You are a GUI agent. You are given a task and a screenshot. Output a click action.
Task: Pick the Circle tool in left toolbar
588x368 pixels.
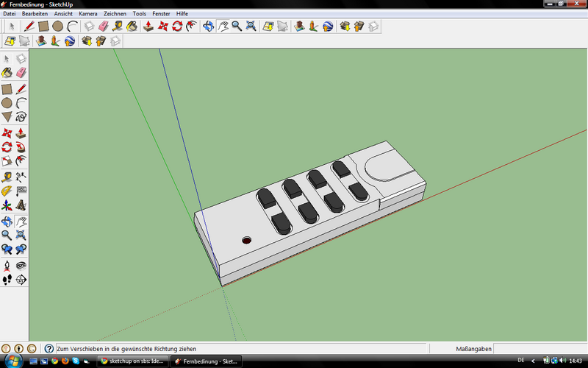click(x=7, y=102)
